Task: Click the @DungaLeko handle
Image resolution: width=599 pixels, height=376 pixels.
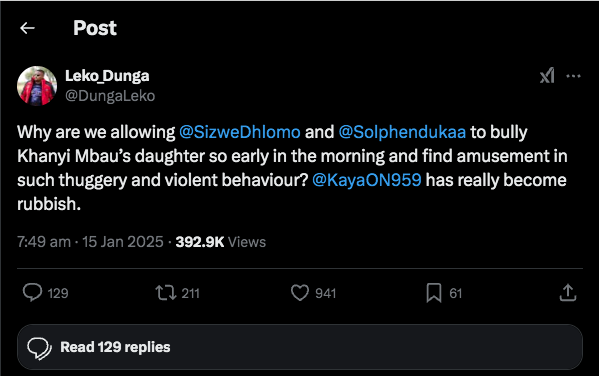Action: click(x=110, y=96)
